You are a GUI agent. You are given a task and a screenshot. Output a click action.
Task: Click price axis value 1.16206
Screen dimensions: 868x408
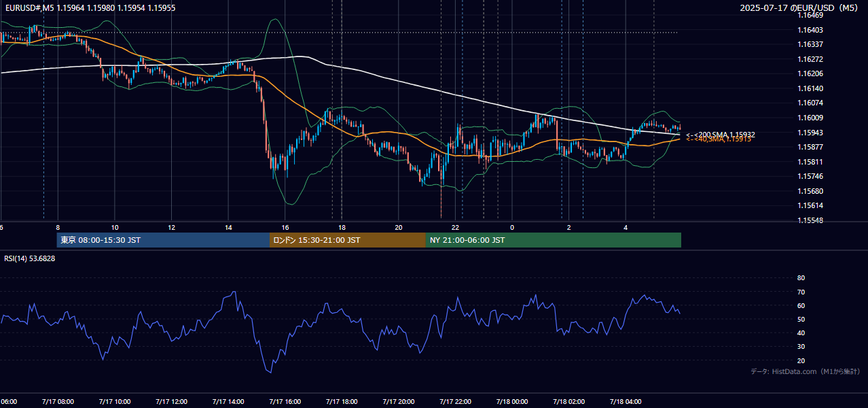point(810,73)
